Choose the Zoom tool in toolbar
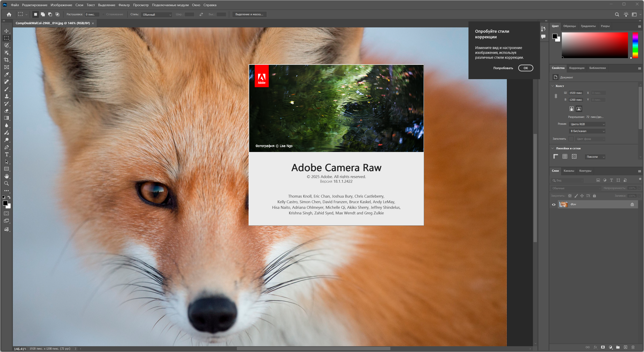The height and width of the screenshot is (352, 644). (7, 183)
